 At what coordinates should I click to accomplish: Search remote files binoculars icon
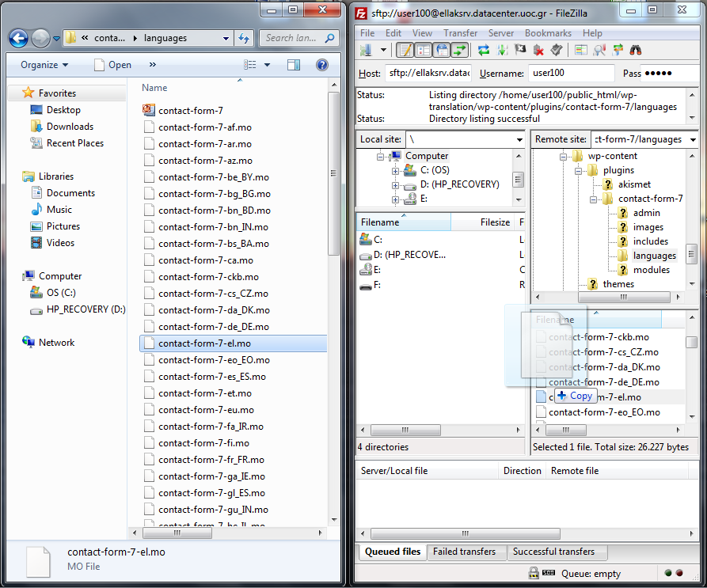pos(636,50)
